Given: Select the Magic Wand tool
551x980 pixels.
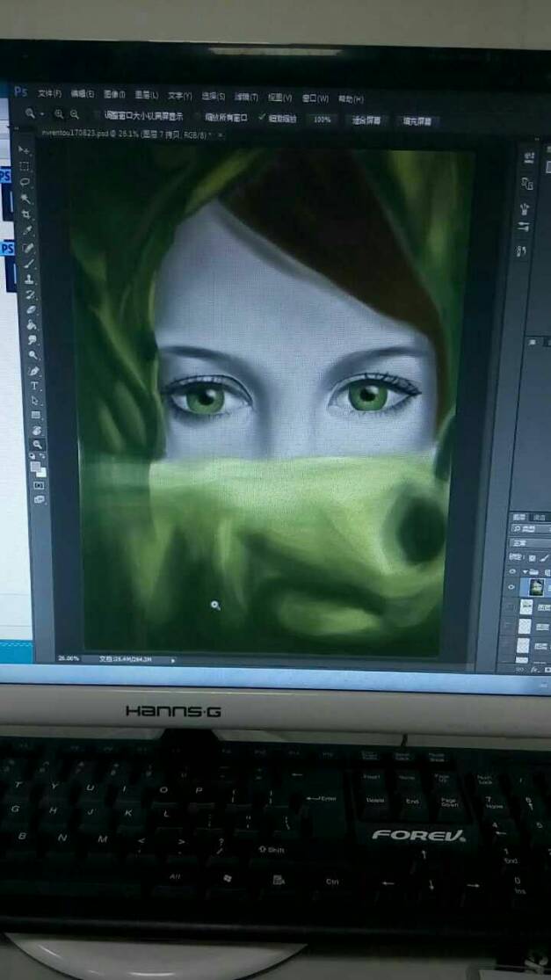Looking at the screenshot, I should click(x=25, y=198).
